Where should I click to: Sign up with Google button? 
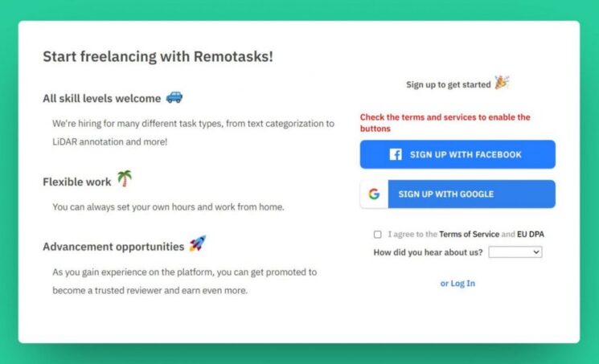click(x=457, y=194)
